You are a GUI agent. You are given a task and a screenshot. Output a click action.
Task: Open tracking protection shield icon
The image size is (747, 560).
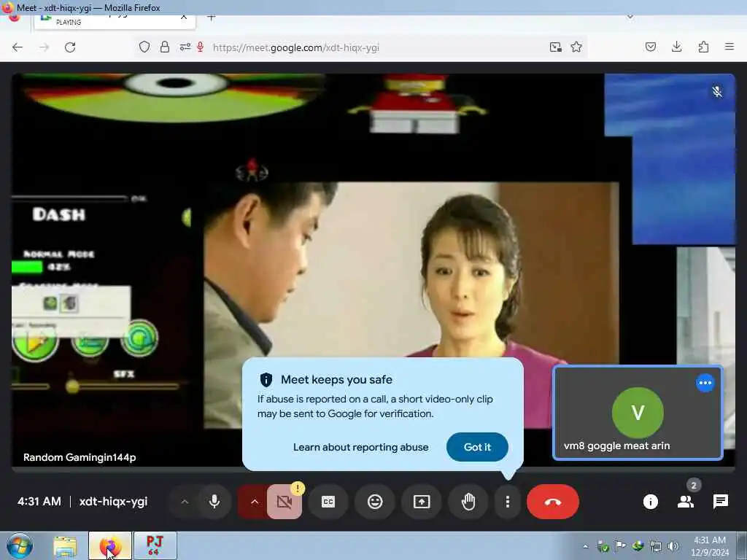pyautogui.click(x=144, y=47)
